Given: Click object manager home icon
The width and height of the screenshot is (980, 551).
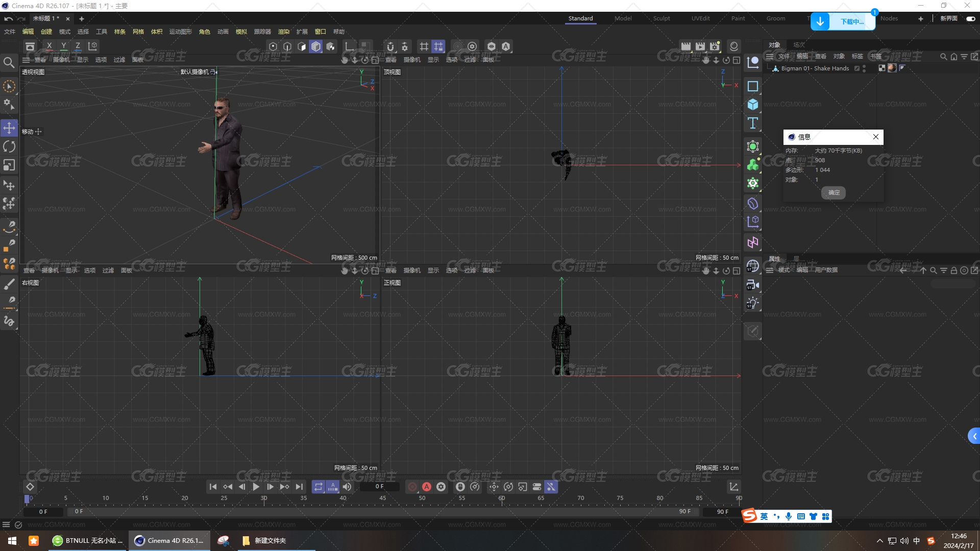Looking at the screenshot, I should click(954, 57).
